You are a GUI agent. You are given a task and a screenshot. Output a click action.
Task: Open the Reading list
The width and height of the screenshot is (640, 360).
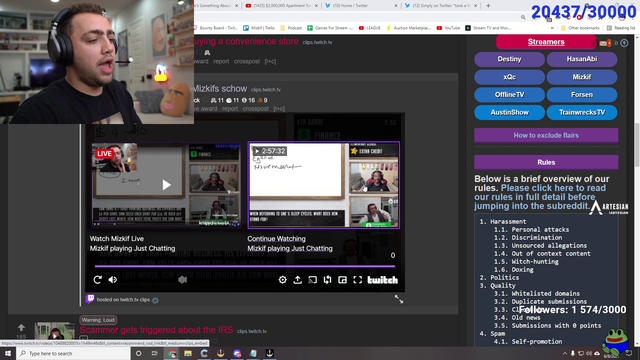click(621, 28)
